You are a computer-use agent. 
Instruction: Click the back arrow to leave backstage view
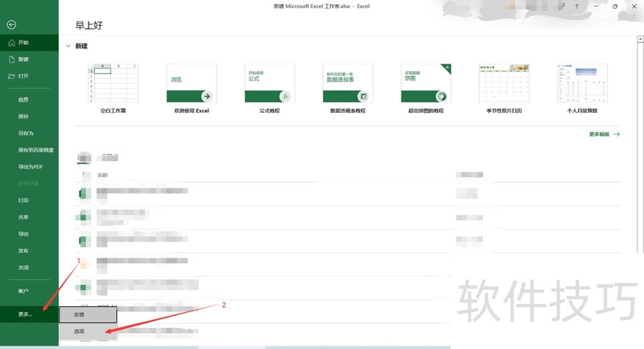[11, 25]
